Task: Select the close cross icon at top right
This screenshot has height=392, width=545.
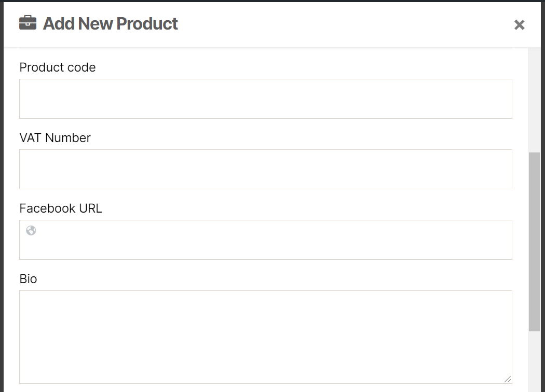Action: pyautogui.click(x=520, y=24)
